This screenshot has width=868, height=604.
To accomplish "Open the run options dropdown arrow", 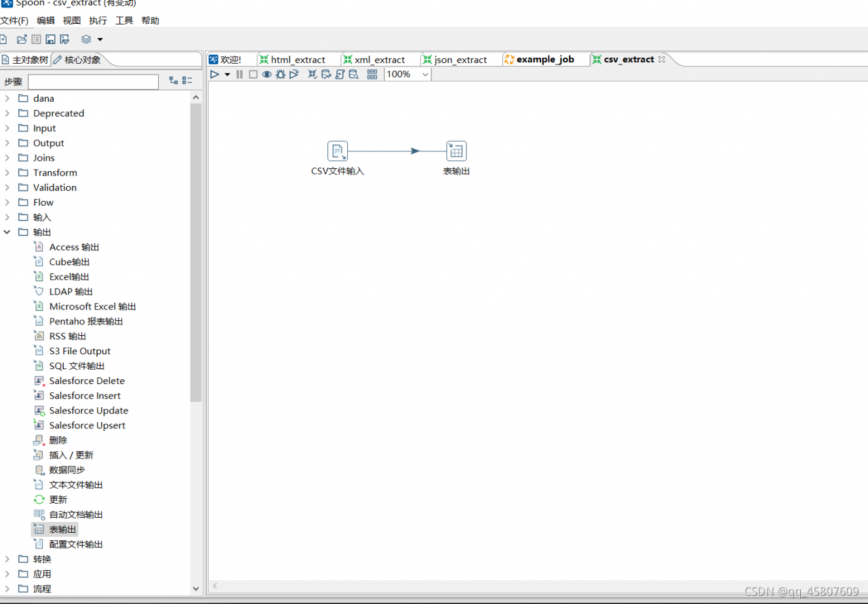I will pos(227,75).
